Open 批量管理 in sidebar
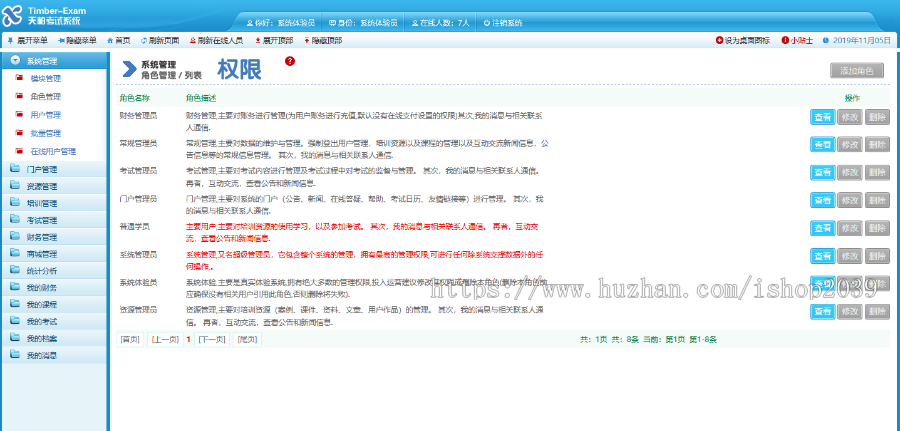Viewport: 900px width, 431px height. 45,134
